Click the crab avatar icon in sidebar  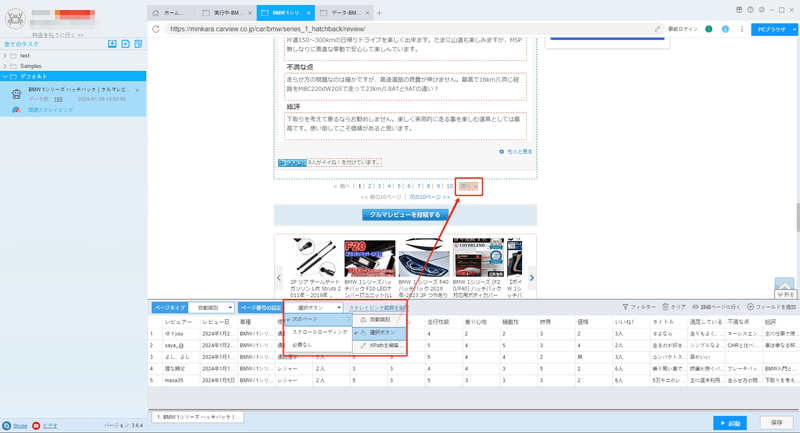[x=15, y=19]
